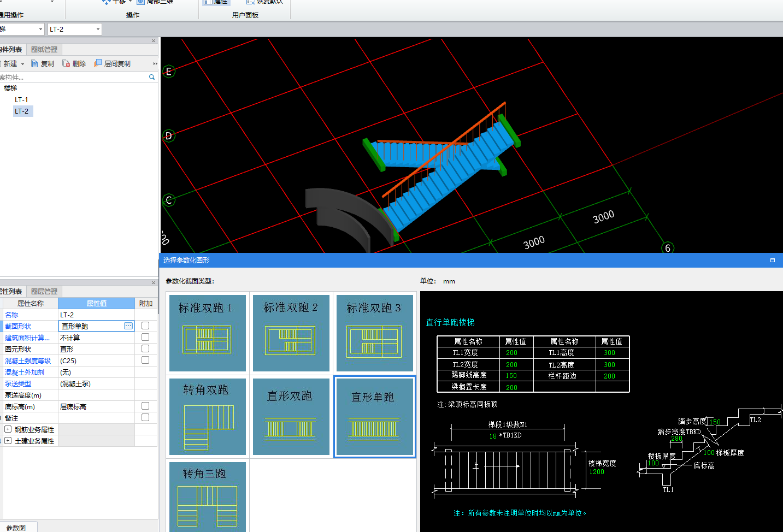
Task: Click the 混凝土强度等级 property link
Action: (x=28, y=360)
